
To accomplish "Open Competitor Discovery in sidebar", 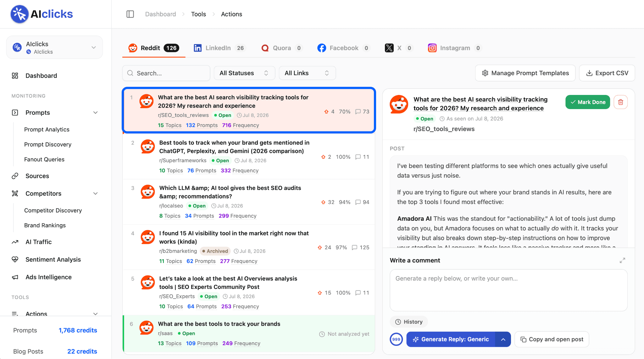I will click(x=53, y=211).
